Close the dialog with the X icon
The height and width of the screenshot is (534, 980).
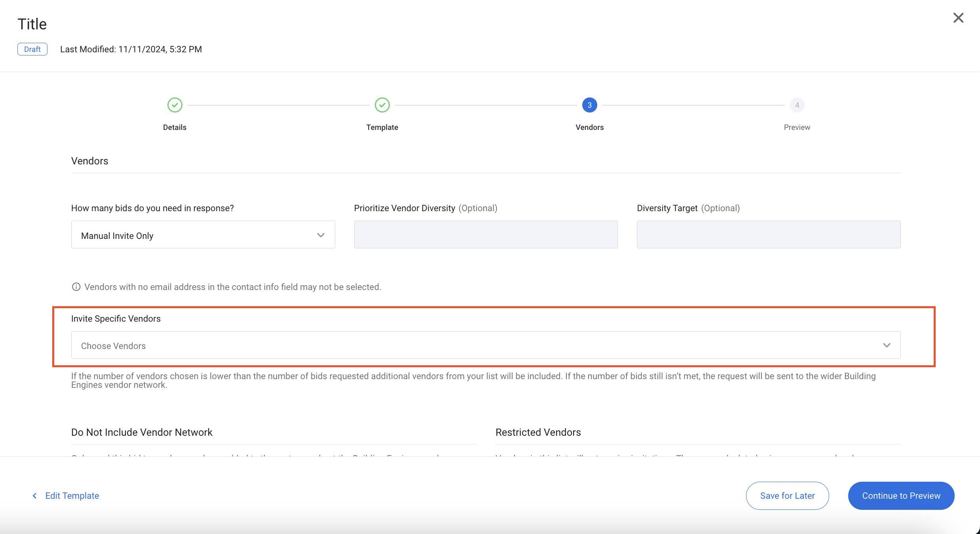(958, 18)
